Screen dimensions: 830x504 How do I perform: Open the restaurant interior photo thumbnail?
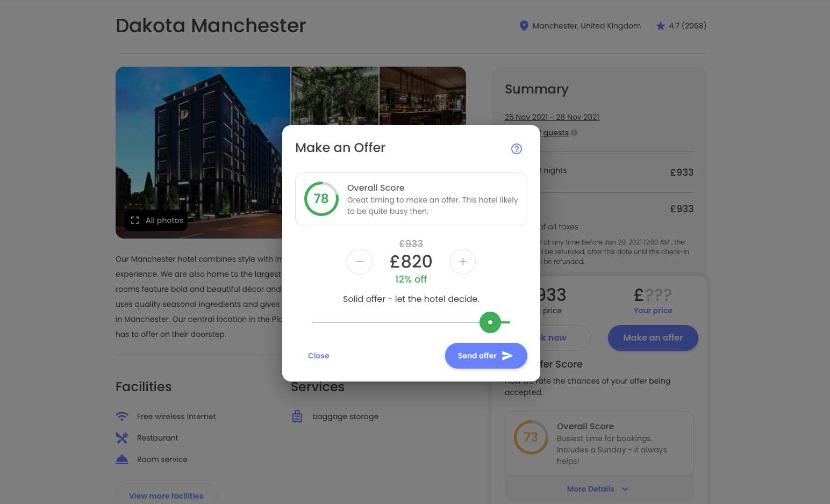click(x=423, y=96)
